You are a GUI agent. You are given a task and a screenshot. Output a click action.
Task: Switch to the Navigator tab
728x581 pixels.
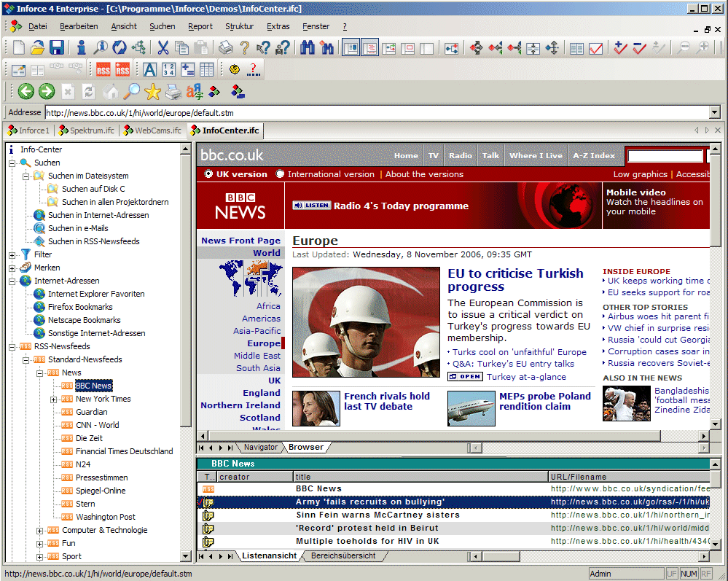(260, 447)
